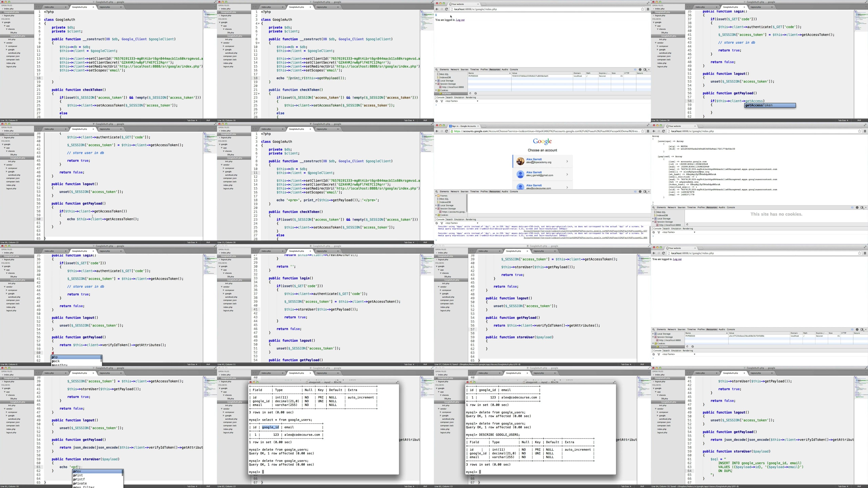Viewport: 868px width, 488px height.
Task: Open DevTools gear in the 'no cookies' browser window
Action: [x=857, y=207]
